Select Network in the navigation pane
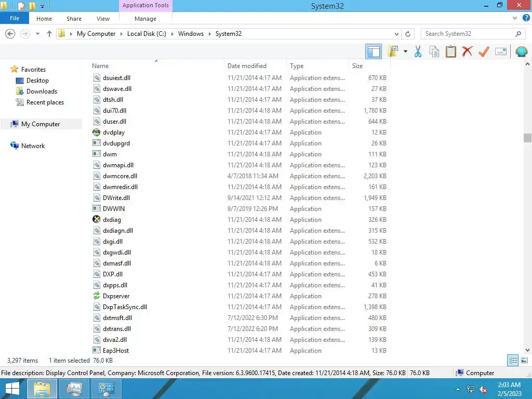Screen dimensions: 532x399 [33, 145]
